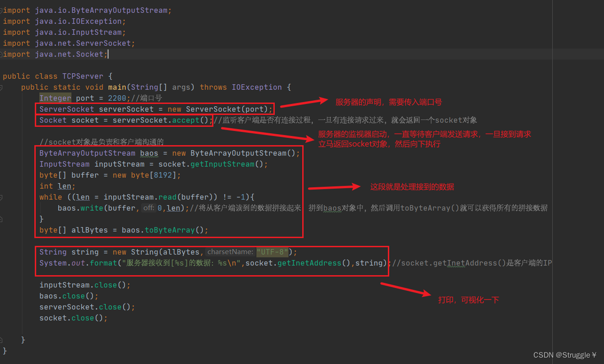
Task: Click comment "//将从客户端读到的数据拼接起来"
Action: point(246,208)
